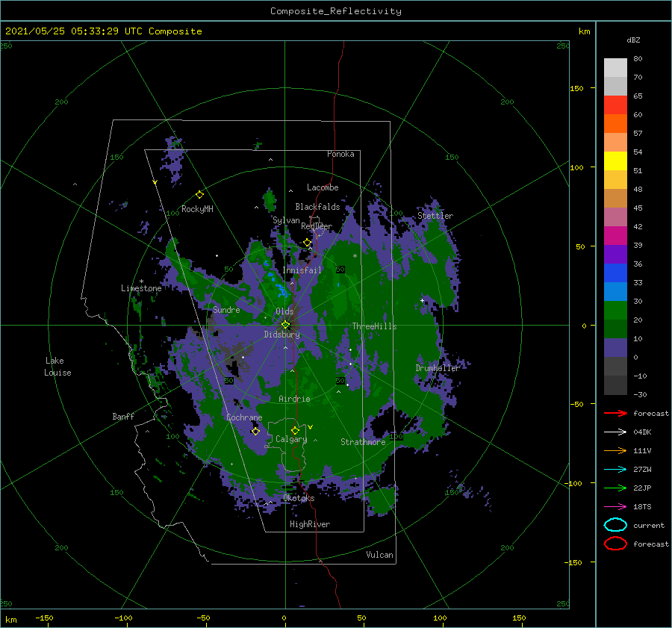This screenshot has width=672, height=628.
Task: Select the slate purple 10 dBZ swatch
Action: click(615, 347)
